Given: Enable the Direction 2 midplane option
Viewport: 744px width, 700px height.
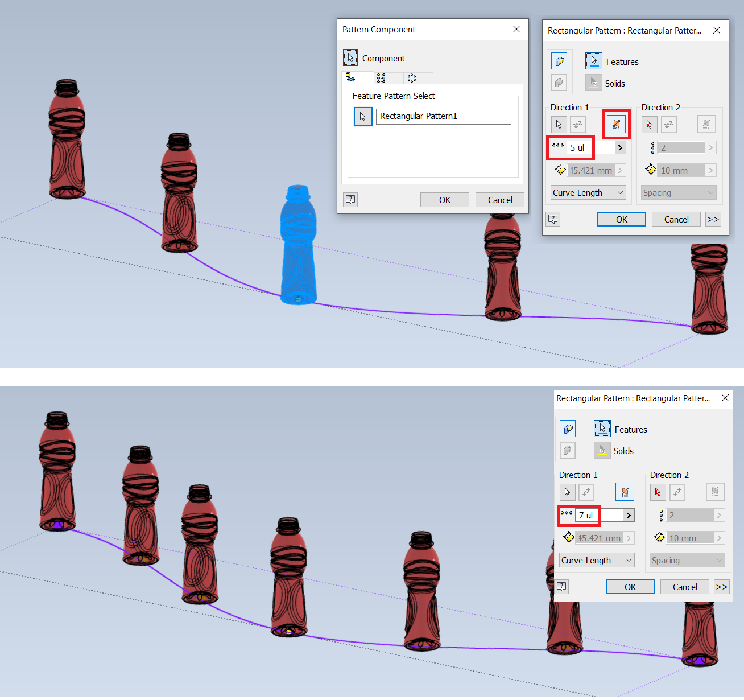Looking at the screenshot, I should point(707,124).
